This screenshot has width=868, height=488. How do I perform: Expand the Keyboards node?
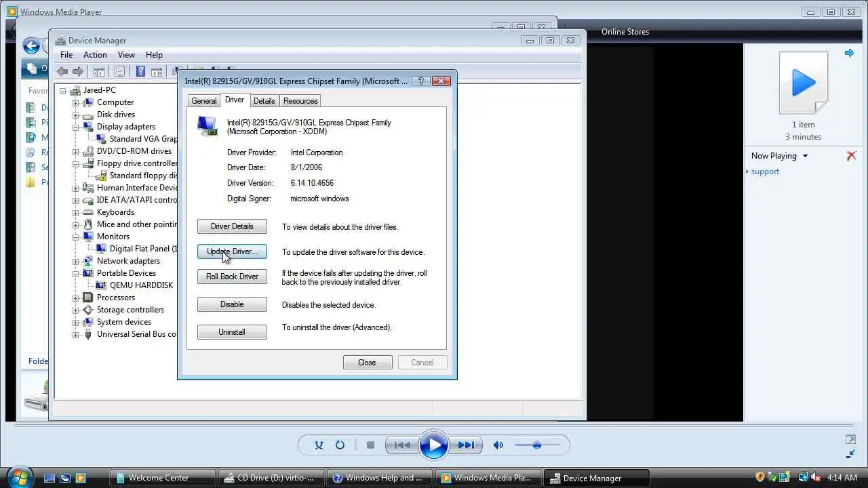[x=76, y=212]
